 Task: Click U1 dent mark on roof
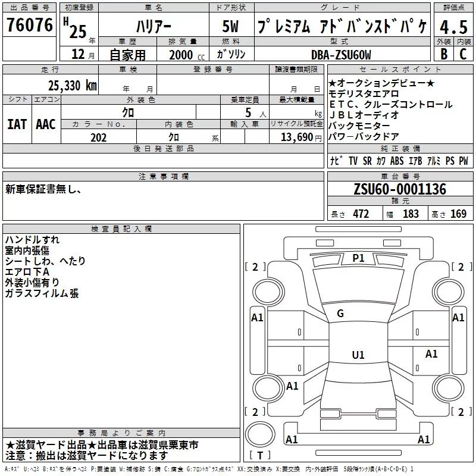pos(358,355)
